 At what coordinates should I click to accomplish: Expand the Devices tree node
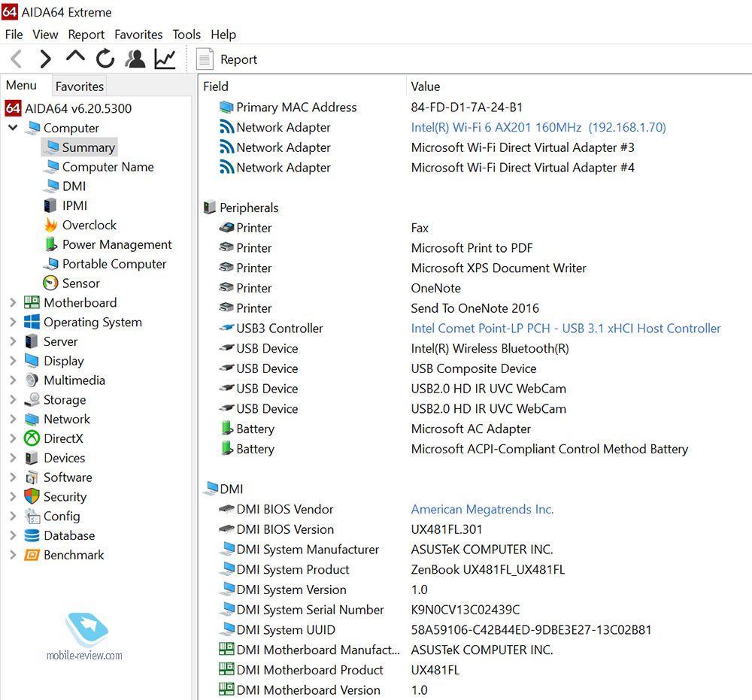pyautogui.click(x=13, y=458)
